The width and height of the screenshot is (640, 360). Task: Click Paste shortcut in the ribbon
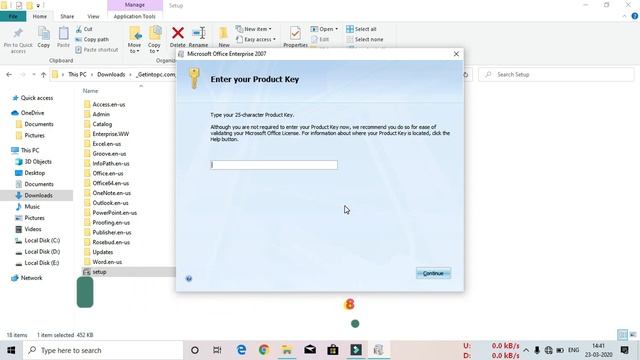point(97,49)
